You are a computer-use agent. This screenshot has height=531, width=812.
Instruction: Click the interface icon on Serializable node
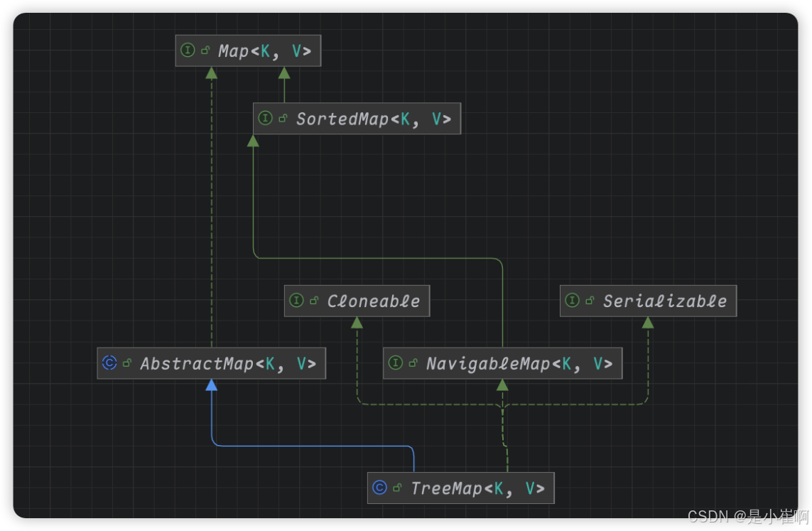[x=572, y=301]
